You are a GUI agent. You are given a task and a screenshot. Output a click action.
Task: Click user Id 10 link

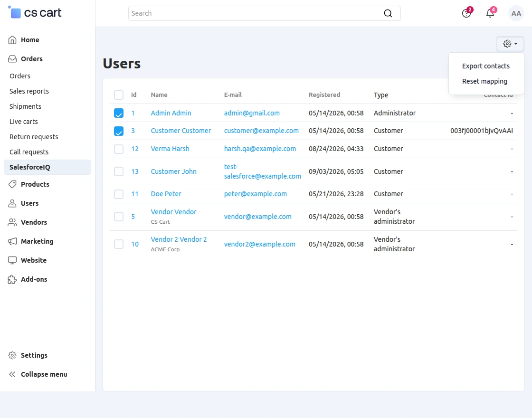point(135,244)
